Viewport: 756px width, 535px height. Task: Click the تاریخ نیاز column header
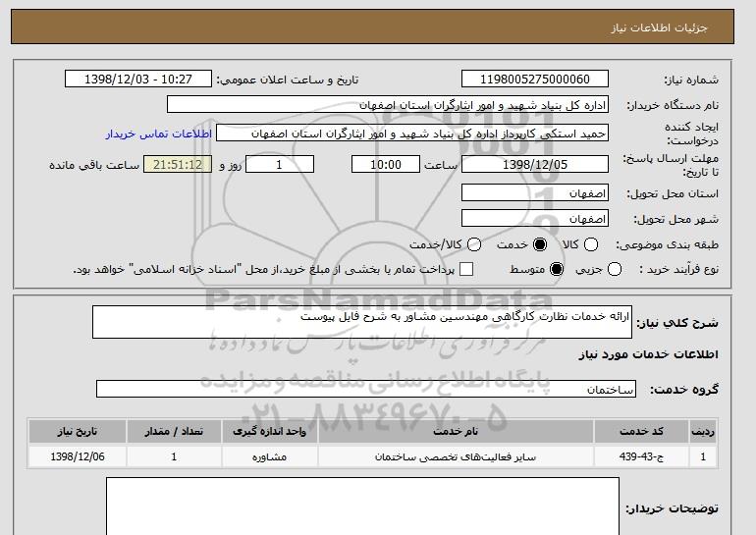coord(78,431)
